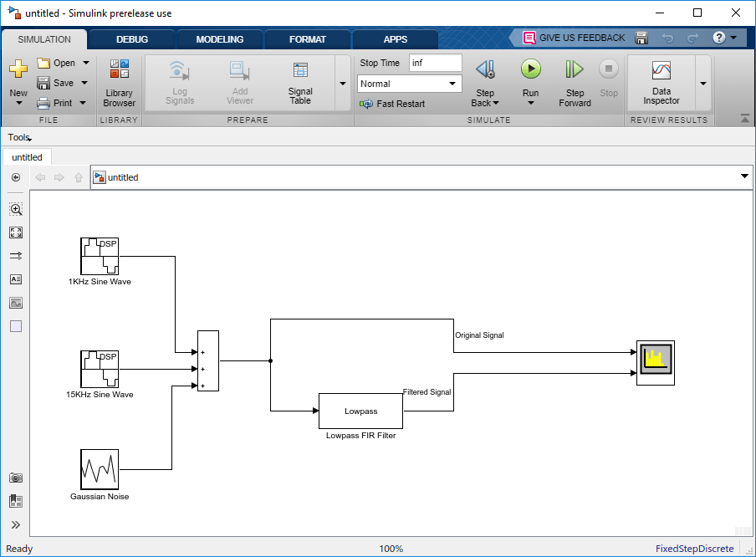Navigate back with the left arrow
The image size is (756, 557).
pyautogui.click(x=40, y=177)
